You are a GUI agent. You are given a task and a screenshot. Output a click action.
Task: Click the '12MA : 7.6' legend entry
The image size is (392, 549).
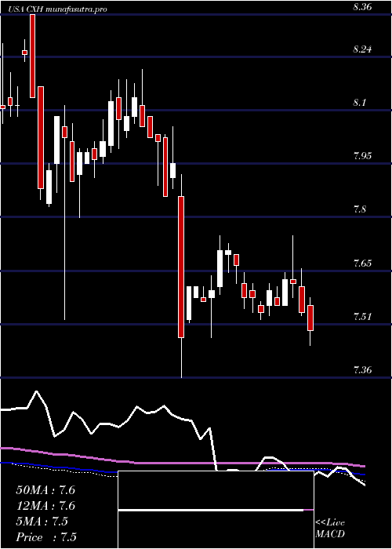point(45,506)
